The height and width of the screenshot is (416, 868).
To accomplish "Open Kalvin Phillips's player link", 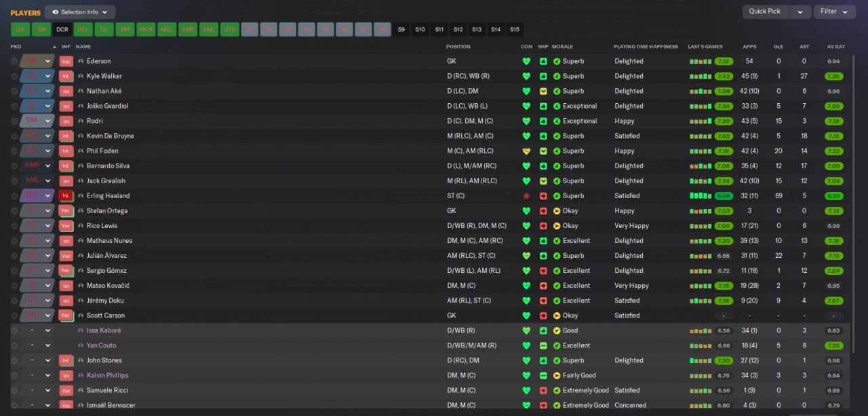I will 107,375.
